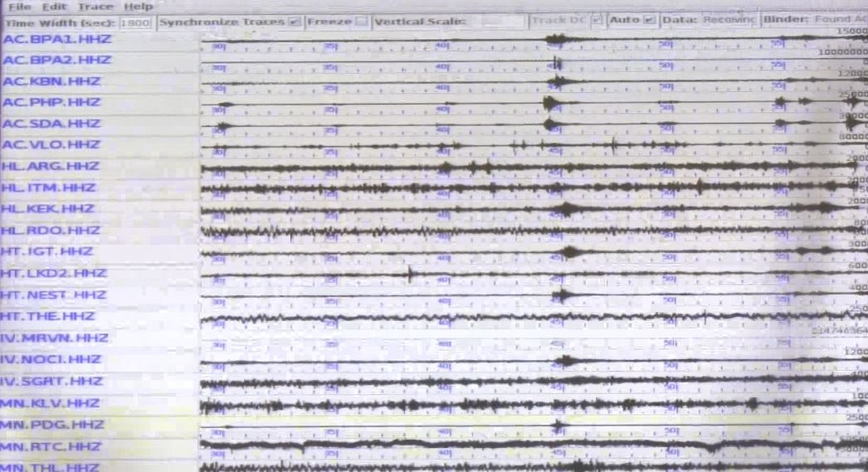The width and height of the screenshot is (868, 472).
Task: Select the AC.PHP.HHZ trace label
Action: pyautogui.click(x=51, y=102)
